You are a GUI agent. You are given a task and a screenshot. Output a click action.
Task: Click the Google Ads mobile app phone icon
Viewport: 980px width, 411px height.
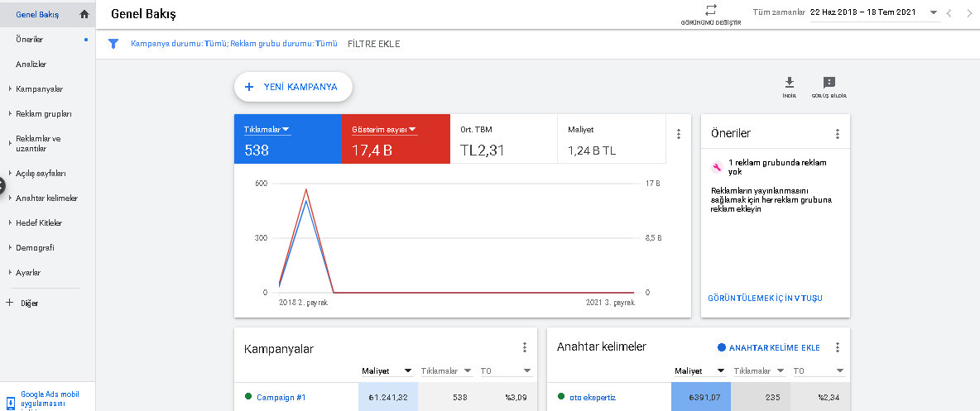10,403
